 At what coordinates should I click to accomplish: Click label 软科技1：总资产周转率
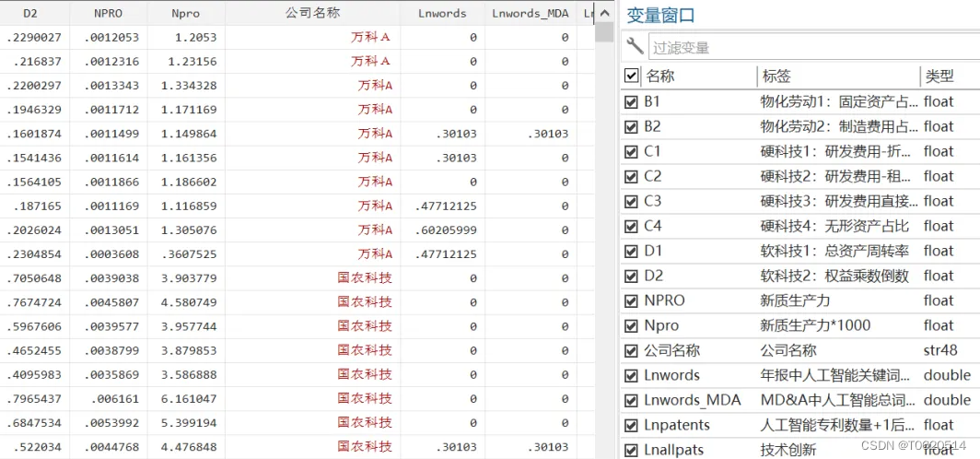[x=834, y=251]
